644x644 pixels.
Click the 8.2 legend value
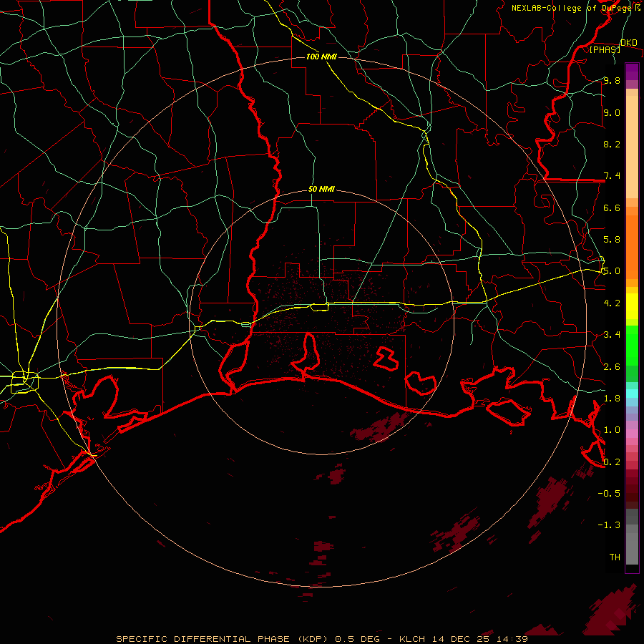click(x=612, y=144)
